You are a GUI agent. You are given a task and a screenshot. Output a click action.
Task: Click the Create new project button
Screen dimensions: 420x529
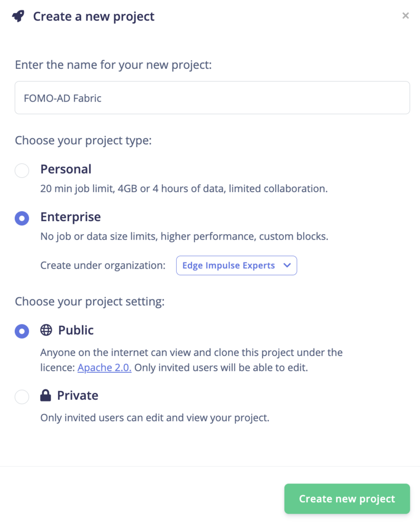[x=347, y=499]
